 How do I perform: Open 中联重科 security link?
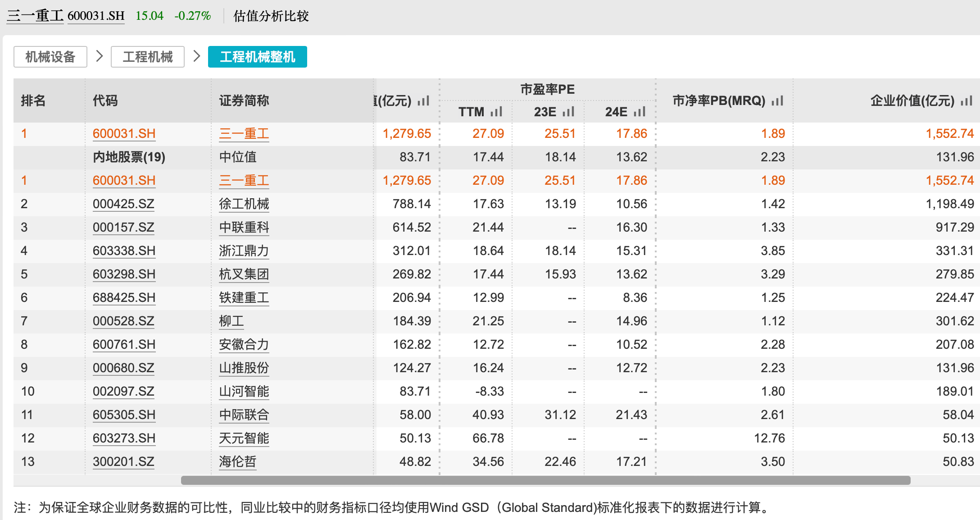click(244, 227)
